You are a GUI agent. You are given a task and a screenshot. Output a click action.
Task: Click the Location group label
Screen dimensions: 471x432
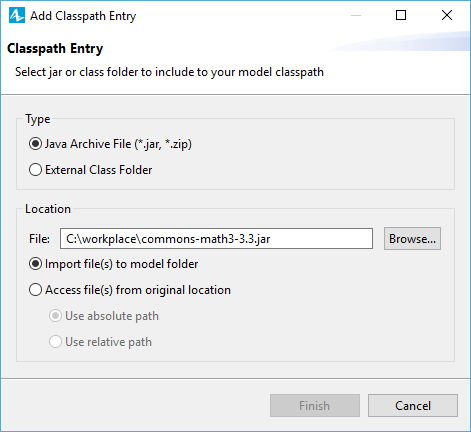[48, 209]
